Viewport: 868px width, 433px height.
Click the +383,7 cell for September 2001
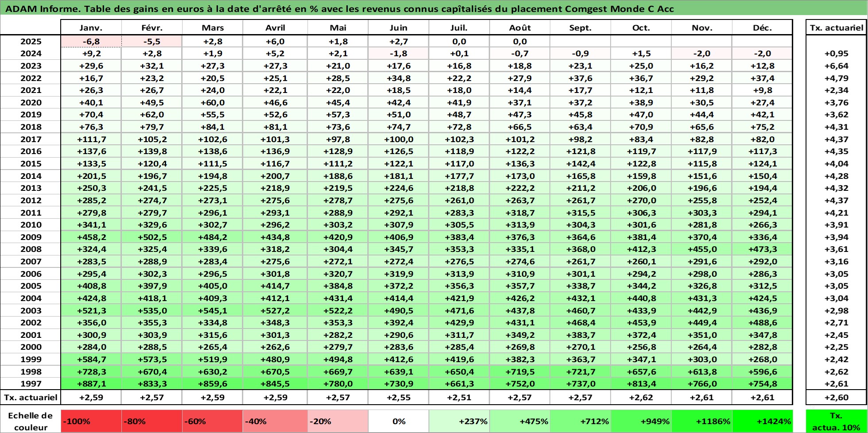pyautogui.click(x=580, y=335)
